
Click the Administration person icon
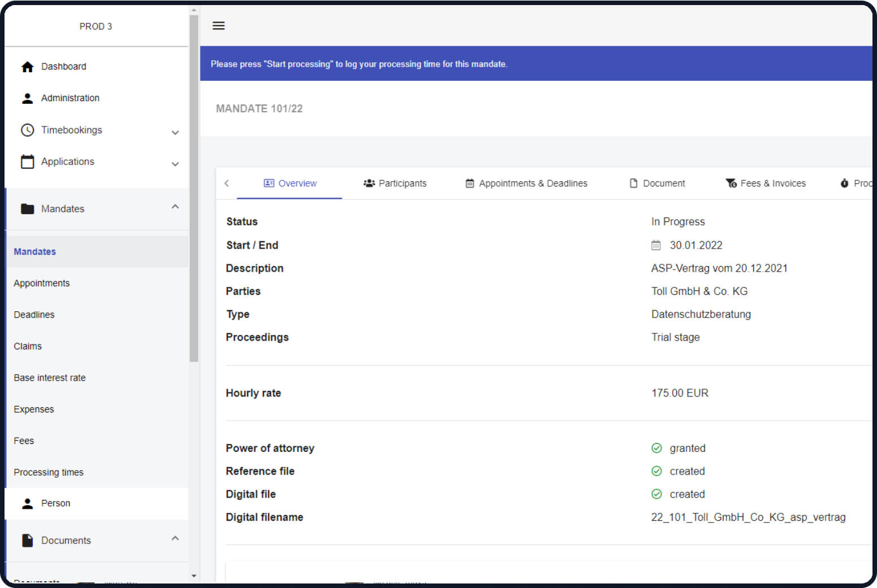pyautogui.click(x=27, y=98)
